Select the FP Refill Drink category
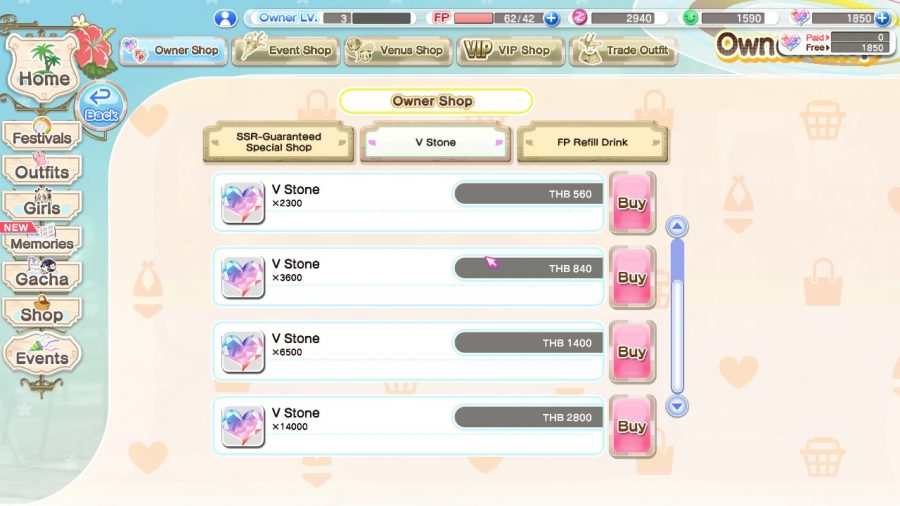900x506 pixels. point(592,142)
